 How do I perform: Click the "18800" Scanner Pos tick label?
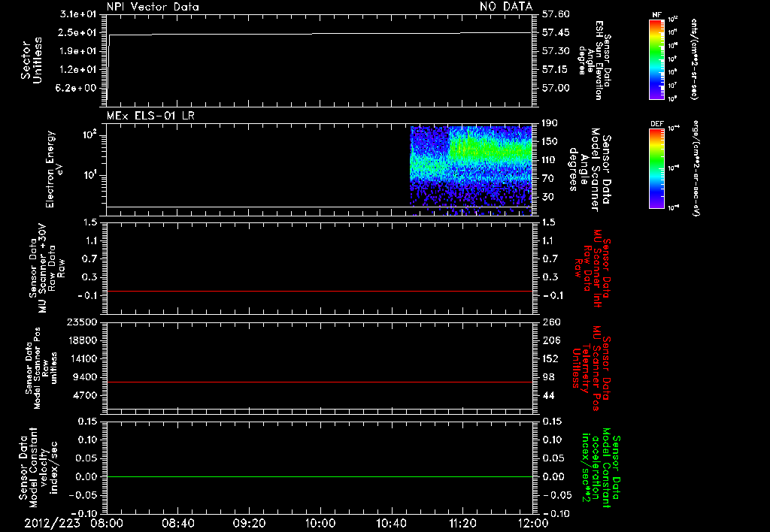81,340
